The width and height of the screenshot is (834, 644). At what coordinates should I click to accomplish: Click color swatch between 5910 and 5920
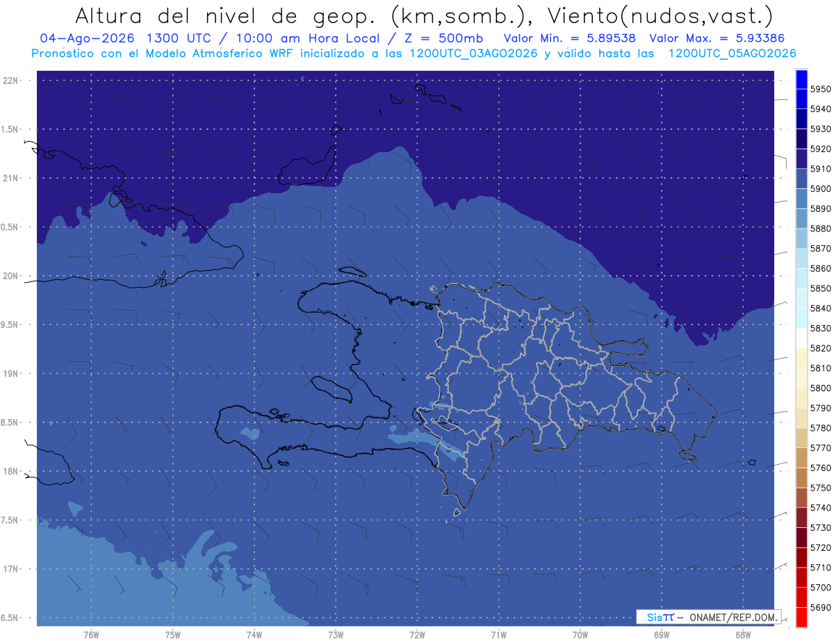[x=801, y=159]
